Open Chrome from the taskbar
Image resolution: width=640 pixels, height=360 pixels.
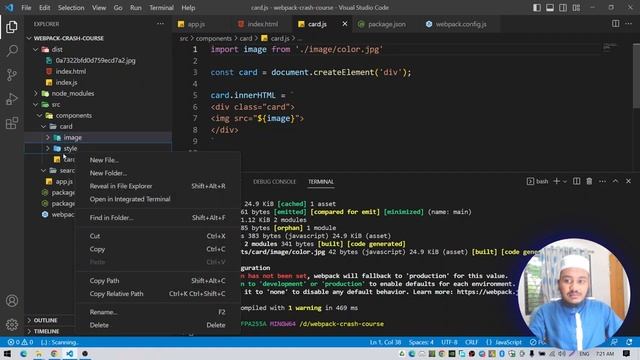[x=54, y=353]
